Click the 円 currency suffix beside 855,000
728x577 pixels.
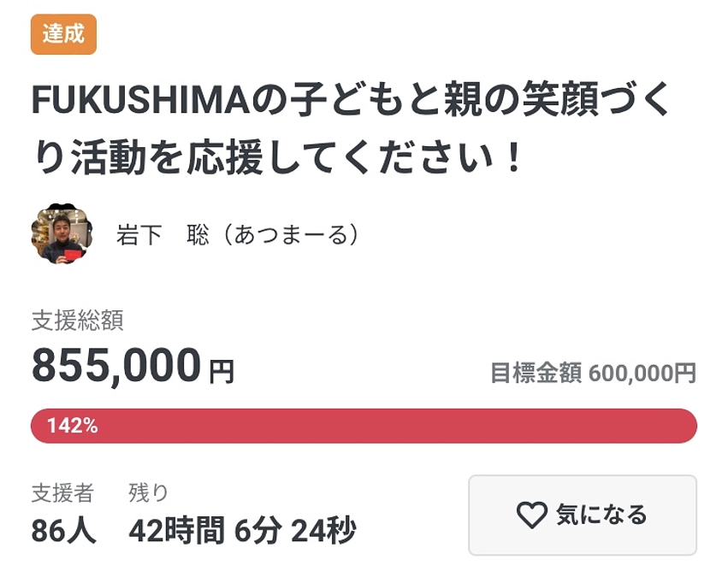[x=222, y=369]
